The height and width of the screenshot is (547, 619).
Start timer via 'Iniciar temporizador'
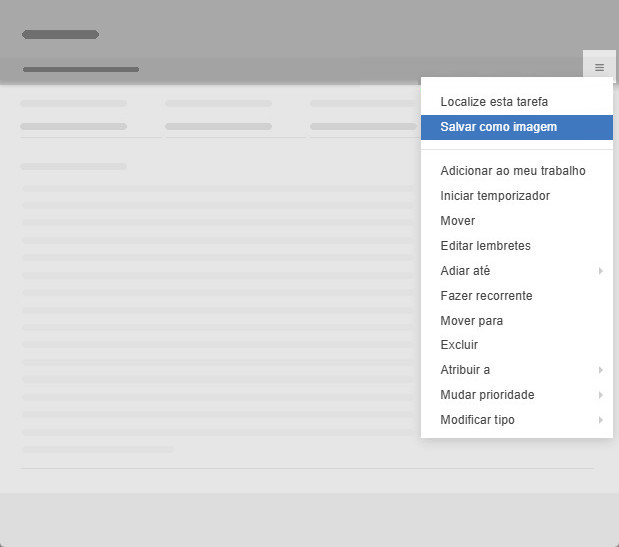[517, 196]
